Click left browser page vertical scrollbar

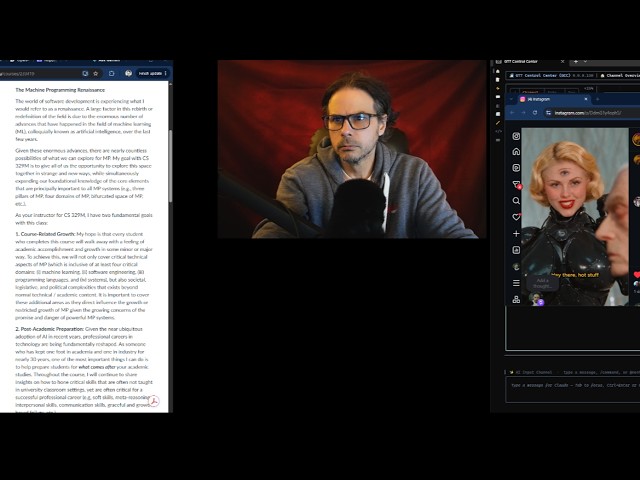click(x=170, y=165)
